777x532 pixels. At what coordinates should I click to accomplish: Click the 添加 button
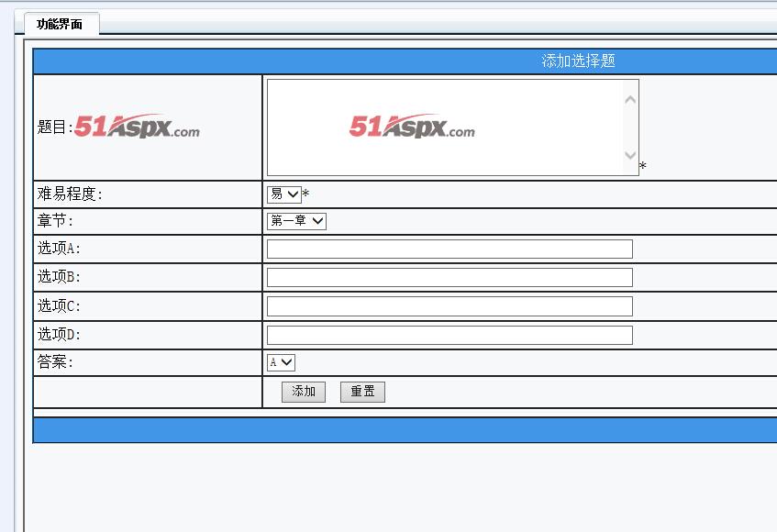click(x=304, y=392)
